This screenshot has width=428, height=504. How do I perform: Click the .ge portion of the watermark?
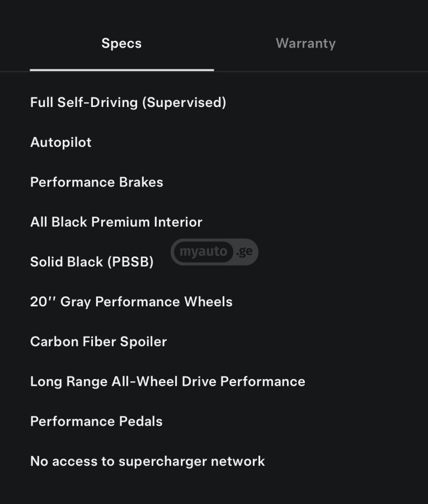pos(244,251)
